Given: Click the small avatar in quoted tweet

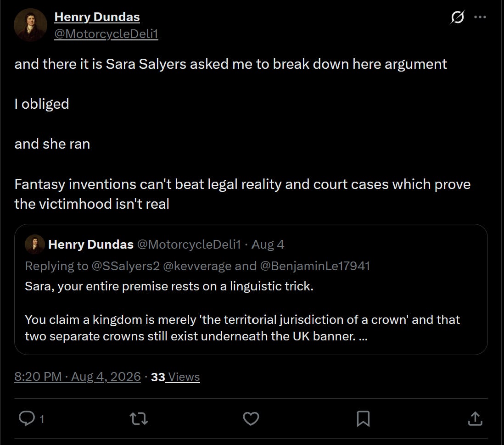Looking at the screenshot, I should pos(35,244).
